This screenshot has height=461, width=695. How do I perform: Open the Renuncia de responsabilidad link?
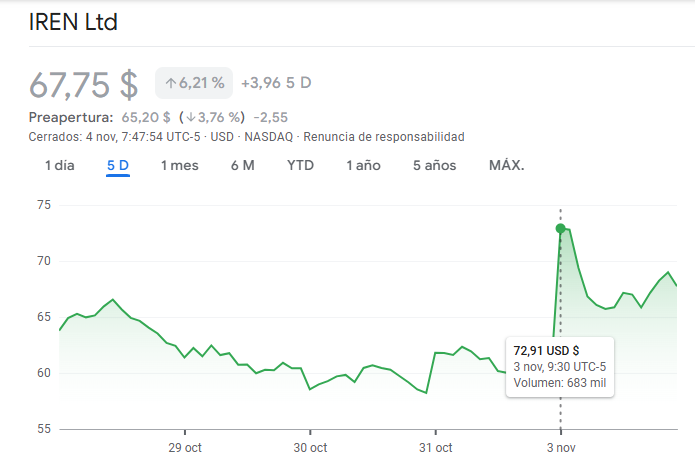(384, 136)
